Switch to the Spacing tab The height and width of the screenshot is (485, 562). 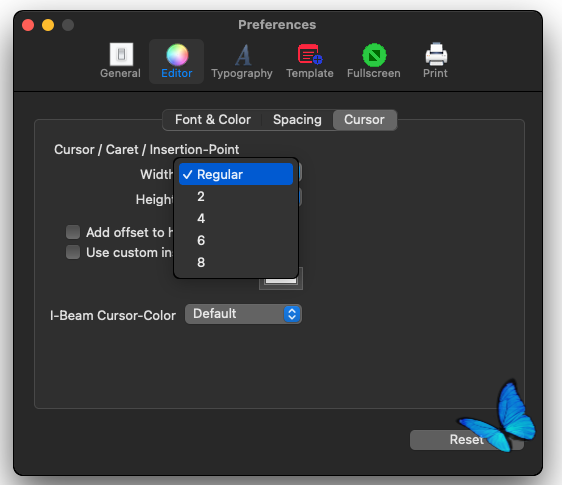click(x=297, y=120)
